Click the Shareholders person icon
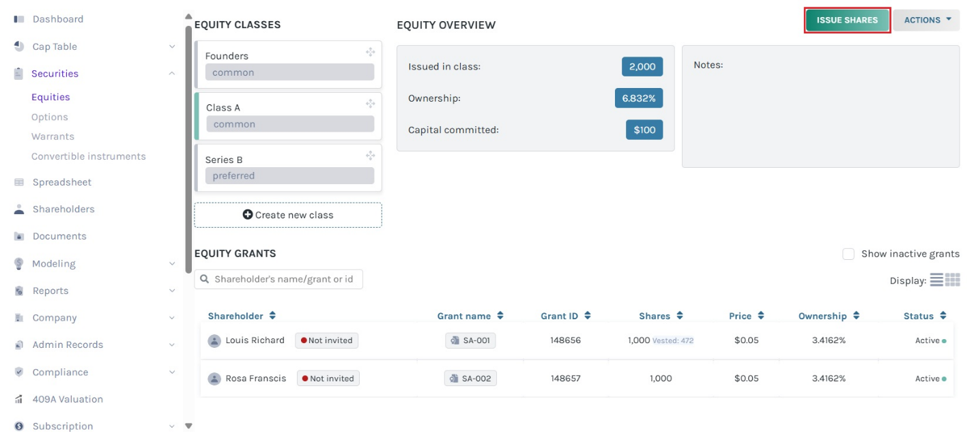Viewport: 974px width, 440px height. (x=19, y=209)
